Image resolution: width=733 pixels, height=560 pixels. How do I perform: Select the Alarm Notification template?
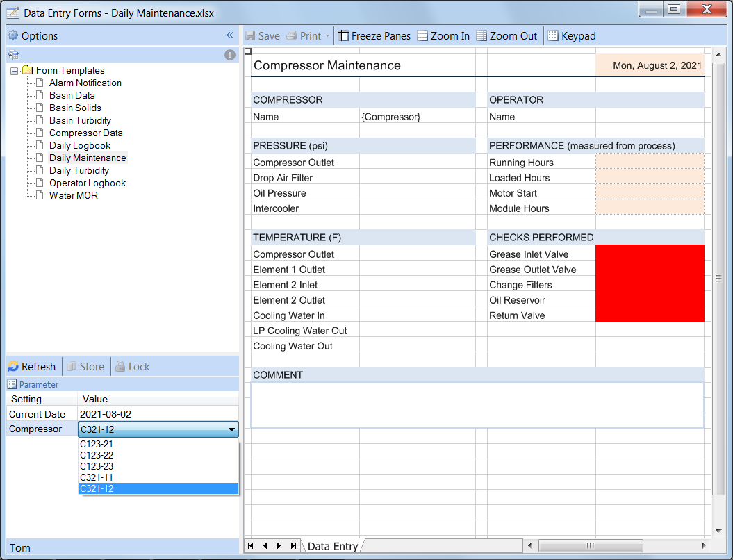point(85,83)
